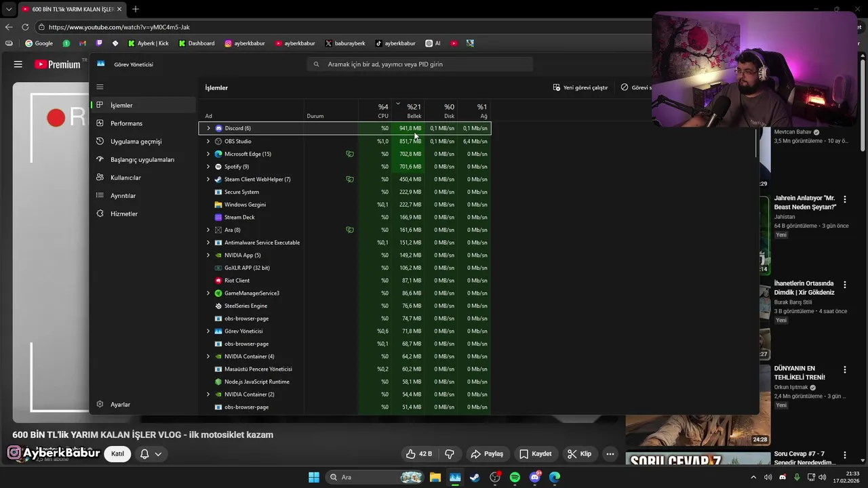Open the browser tab list dropdown
This screenshot has width=868, height=488.
click(9, 9)
